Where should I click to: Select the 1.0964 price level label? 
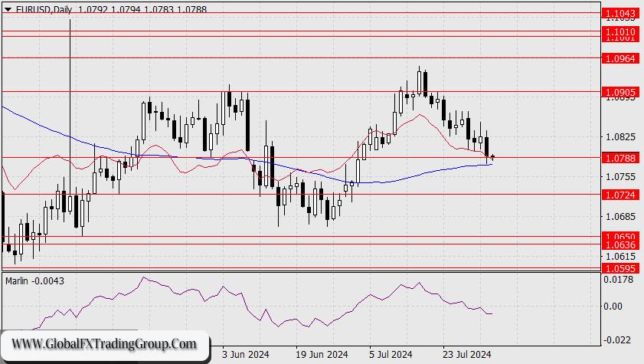tap(620, 58)
